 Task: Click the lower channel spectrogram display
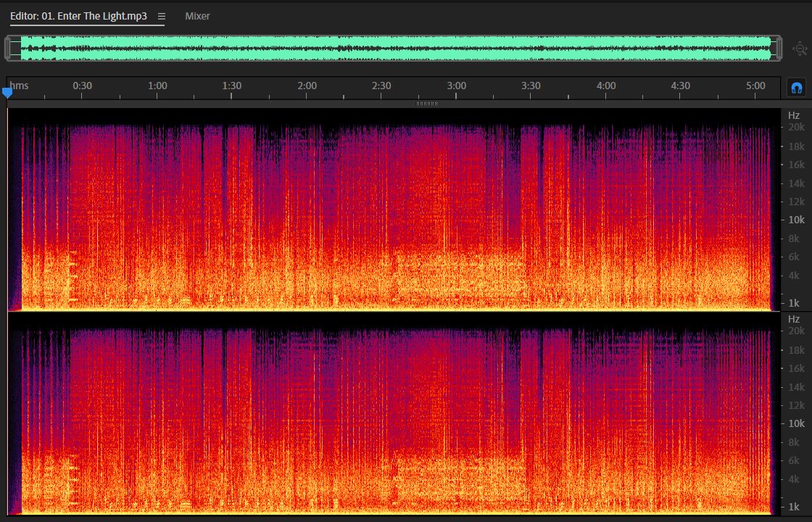[394, 413]
